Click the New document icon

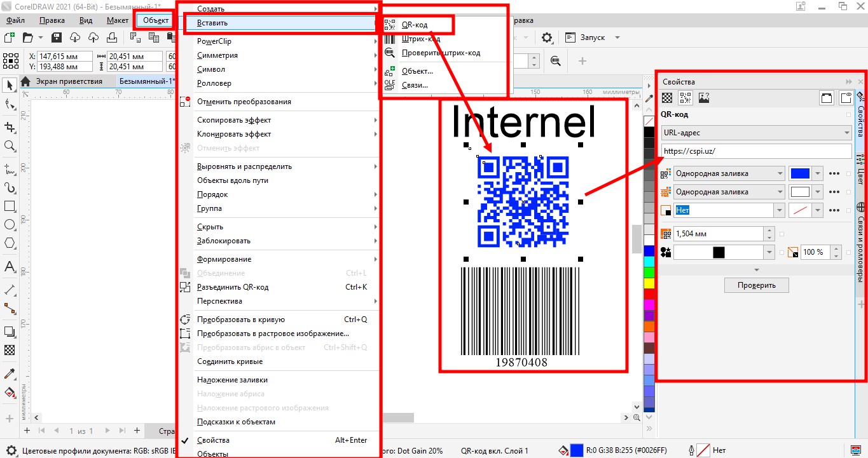[x=10, y=37]
